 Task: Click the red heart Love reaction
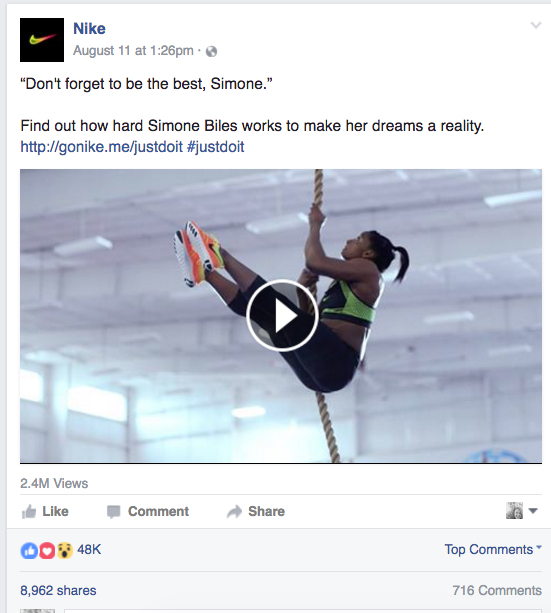pos(47,550)
